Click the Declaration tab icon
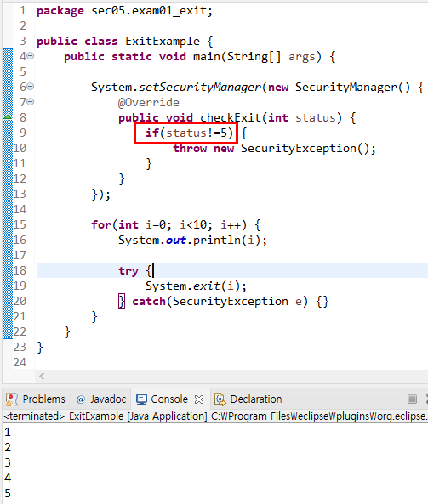This screenshot has width=428, height=504. coord(220,399)
